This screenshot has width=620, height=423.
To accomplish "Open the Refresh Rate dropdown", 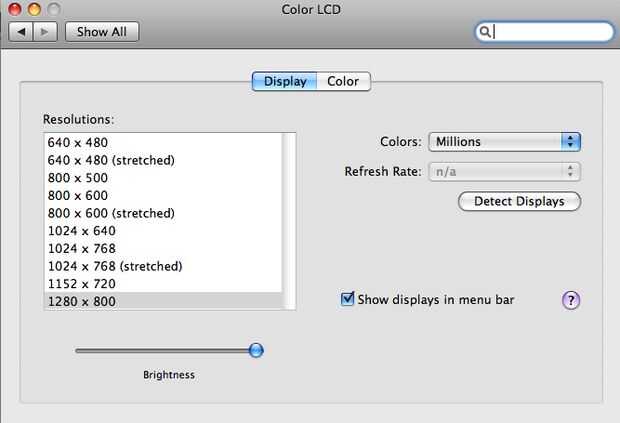I will click(x=504, y=171).
